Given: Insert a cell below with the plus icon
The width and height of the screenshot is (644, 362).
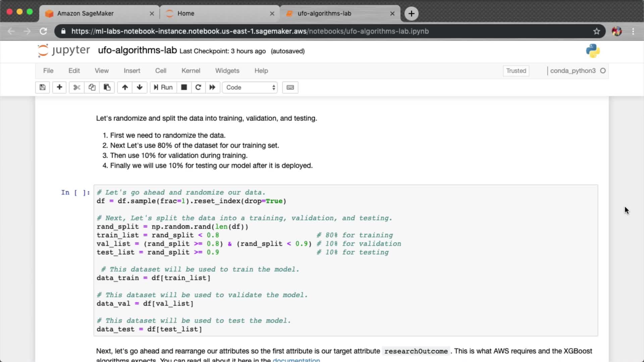Looking at the screenshot, I should coord(59,87).
